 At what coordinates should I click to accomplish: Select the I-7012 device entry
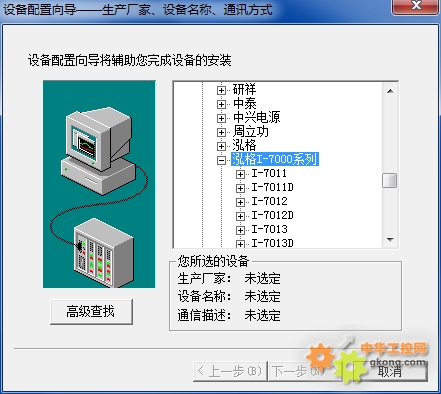[x=269, y=201]
